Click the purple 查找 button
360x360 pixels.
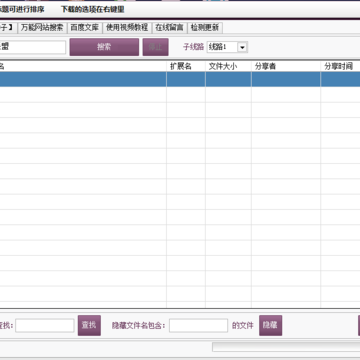pos(89,325)
